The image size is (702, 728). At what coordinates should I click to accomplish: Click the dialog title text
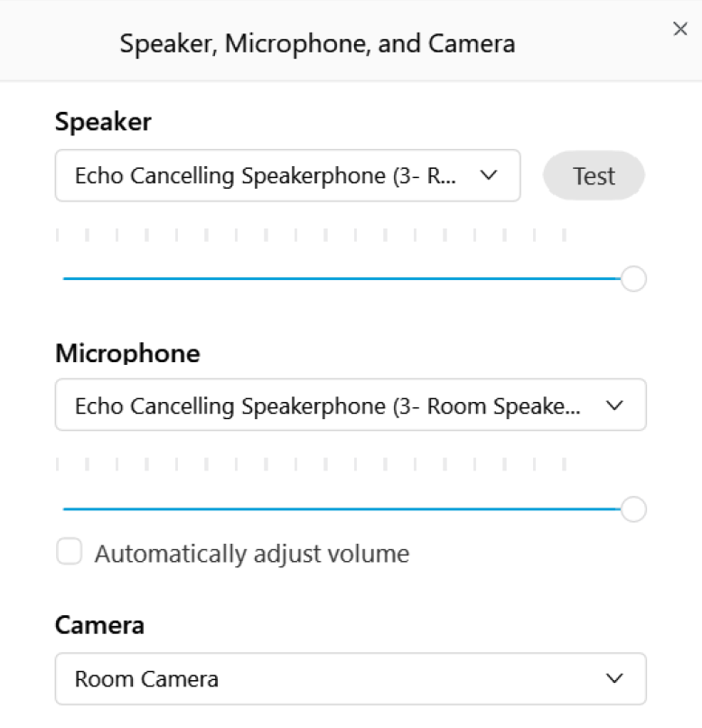tap(317, 43)
